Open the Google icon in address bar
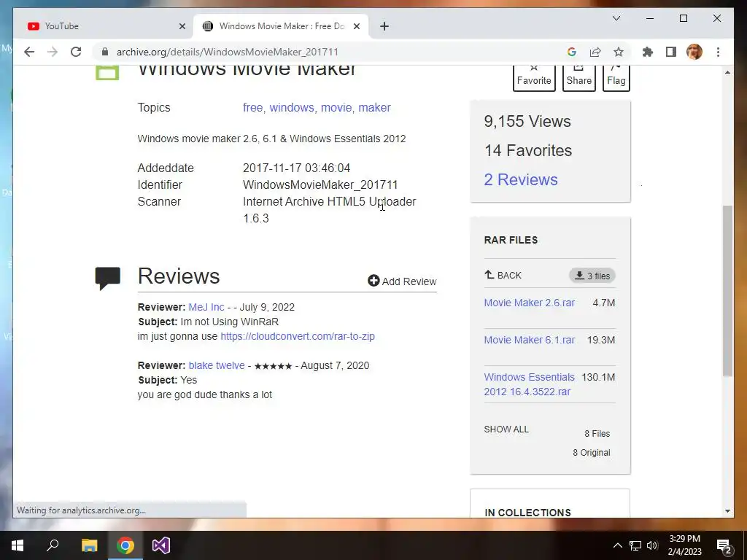Screen dimensions: 747x560 tap(572, 52)
